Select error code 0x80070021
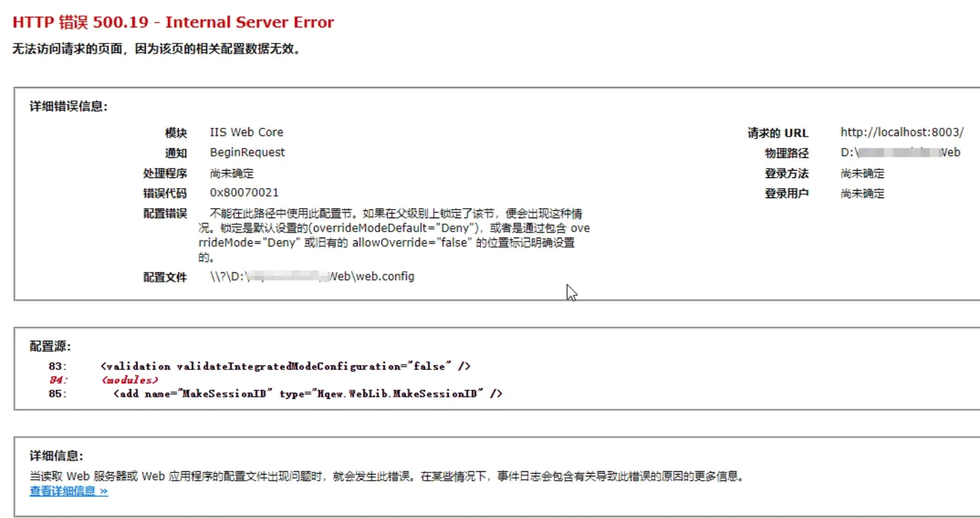The height and width of the screenshot is (518, 980). (x=244, y=193)
